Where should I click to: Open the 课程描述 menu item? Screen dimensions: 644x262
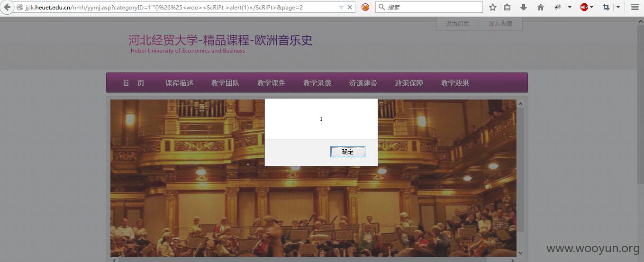180,83
